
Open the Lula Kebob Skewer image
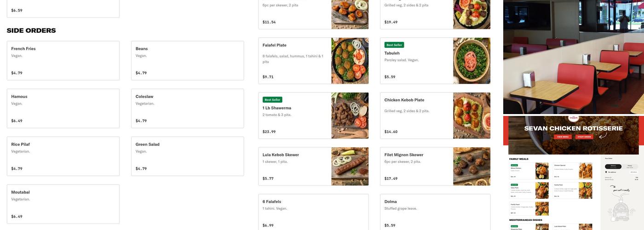[350, 166]
